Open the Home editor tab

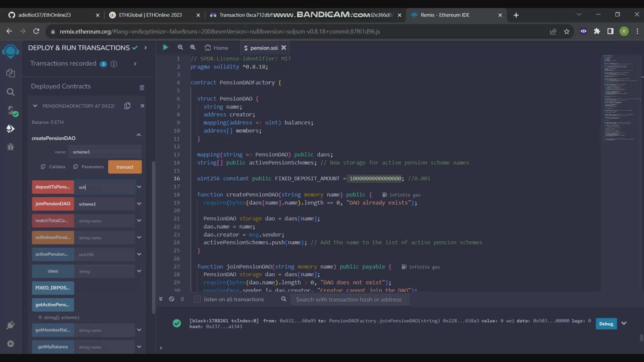(217, 48)
